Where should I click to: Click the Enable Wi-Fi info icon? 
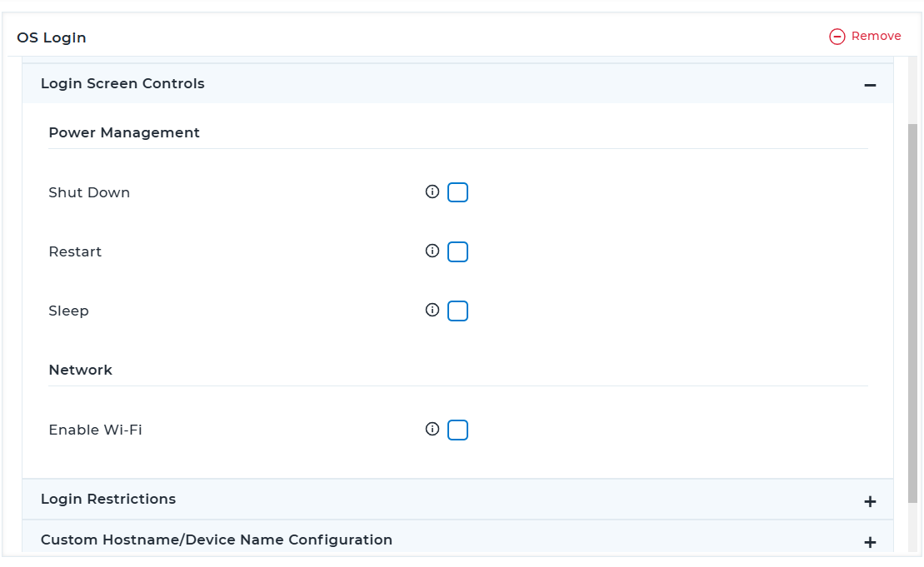(432, 429)
